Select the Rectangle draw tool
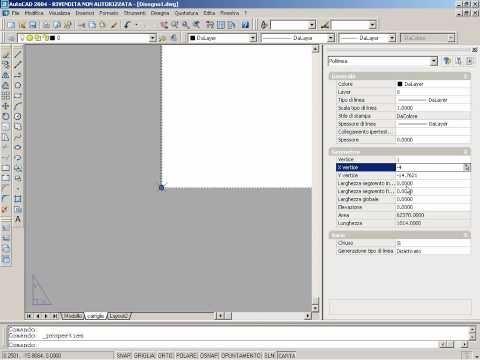 click(18, 96)
